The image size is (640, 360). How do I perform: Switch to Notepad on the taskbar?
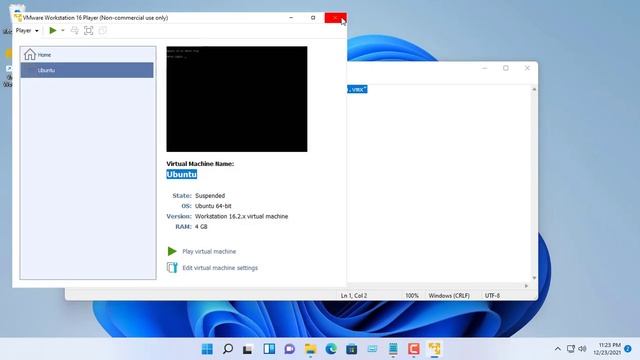[x=393, y=349]
